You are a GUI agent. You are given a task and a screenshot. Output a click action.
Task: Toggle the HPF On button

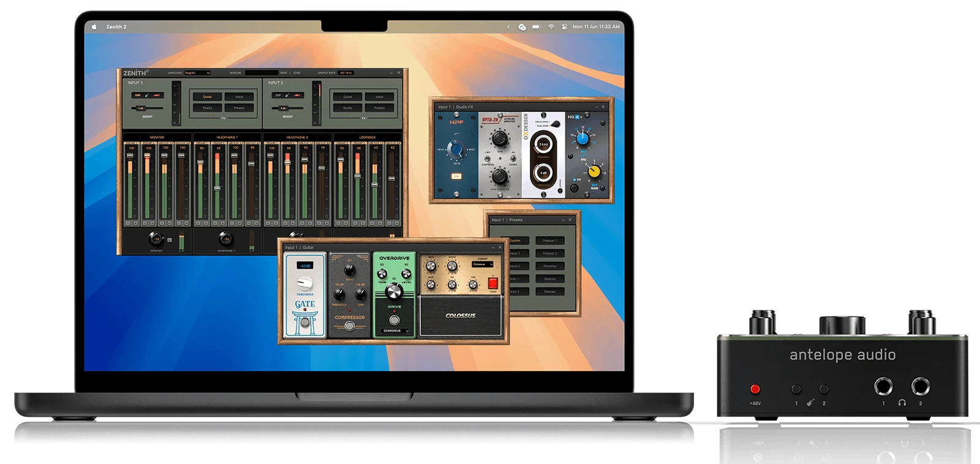456,176
